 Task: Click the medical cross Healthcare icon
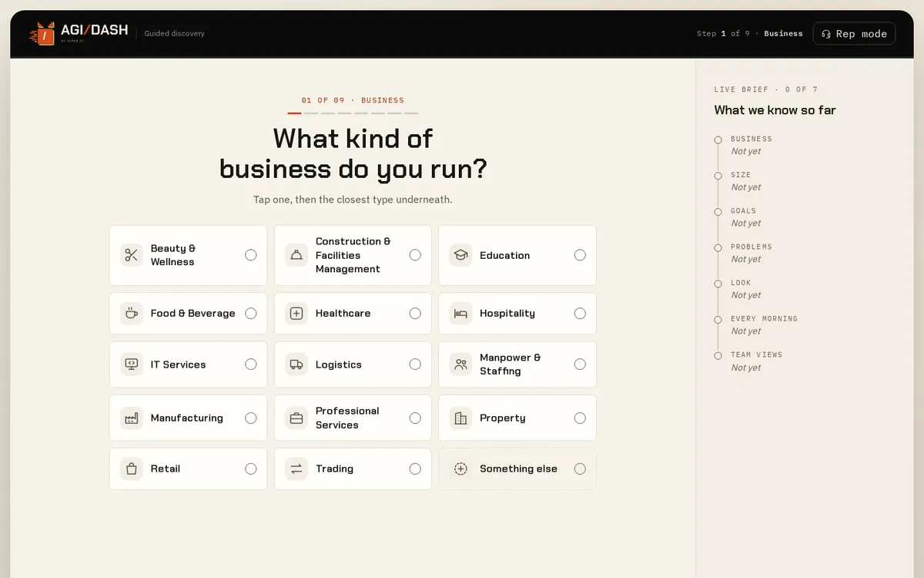tap(296, 314)
